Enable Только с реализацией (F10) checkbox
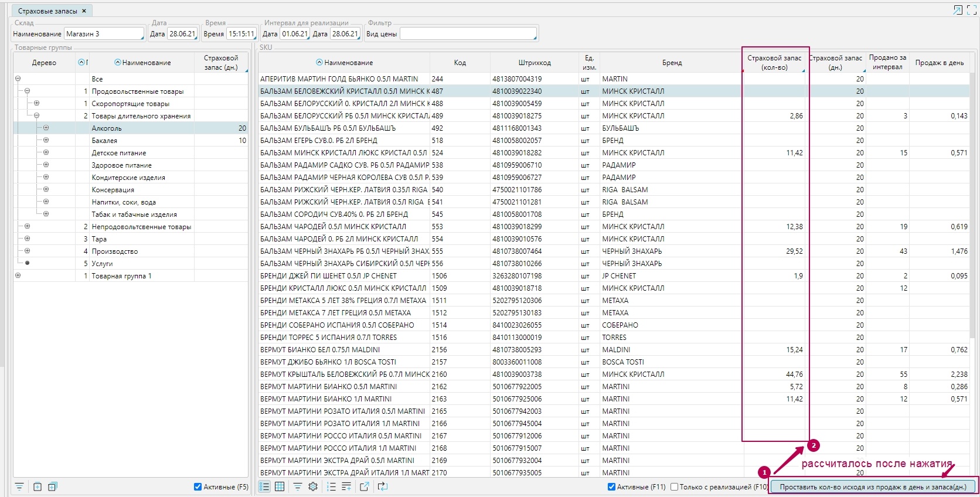 tap(674, 486)
